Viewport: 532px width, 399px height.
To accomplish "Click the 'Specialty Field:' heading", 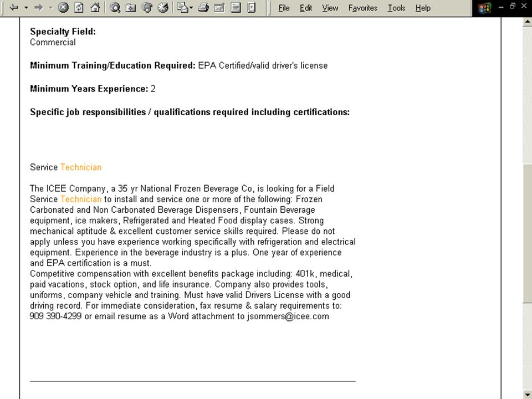I will click(63, 32).
